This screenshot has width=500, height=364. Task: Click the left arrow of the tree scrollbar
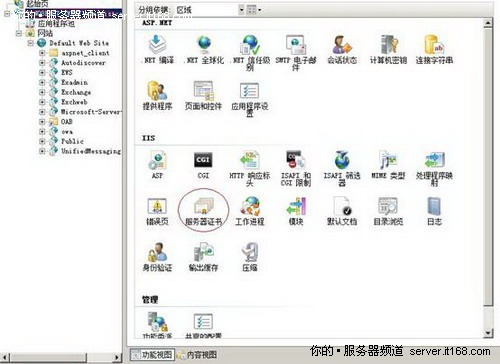click(4, 357)
